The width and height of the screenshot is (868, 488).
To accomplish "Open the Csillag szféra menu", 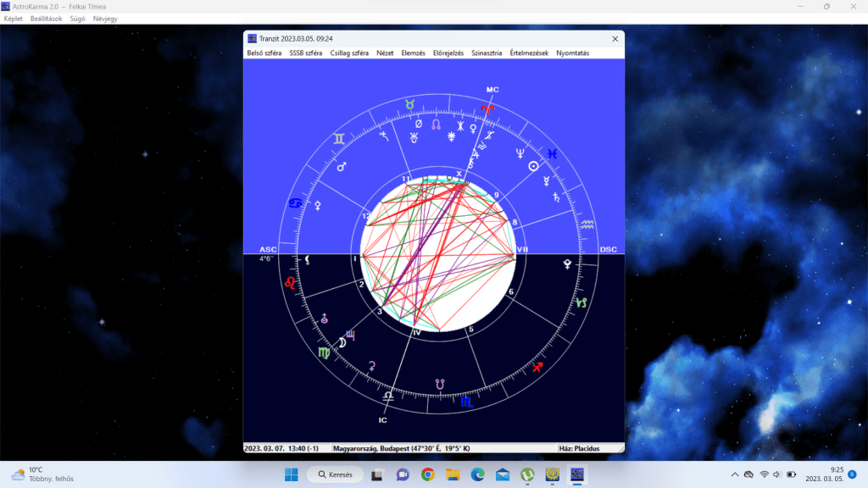I will pos(349,53).
